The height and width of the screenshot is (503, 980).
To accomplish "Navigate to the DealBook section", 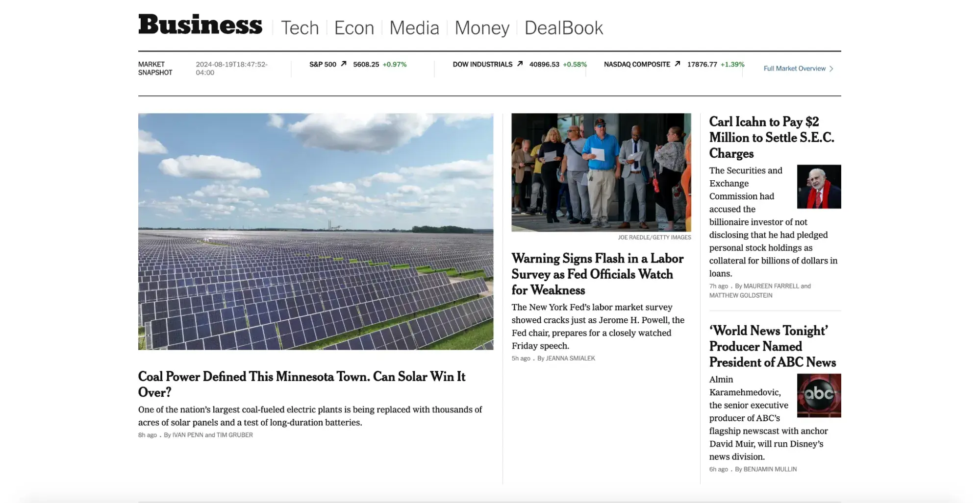I will coord(563,28).
